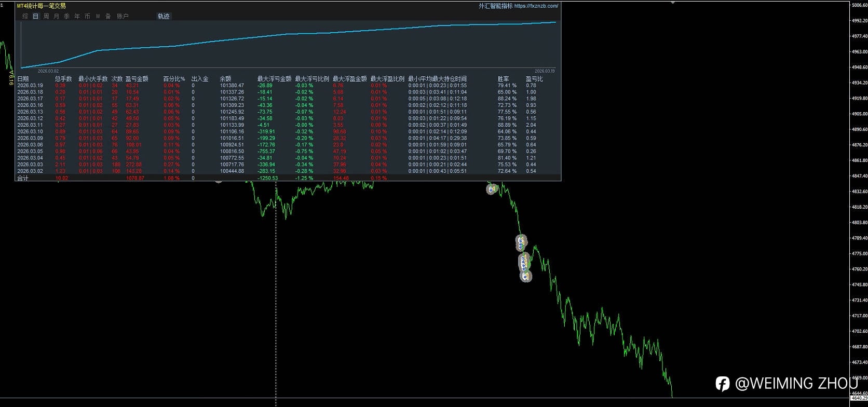Click the 日期 column header
Viewport: 868px width, 407px height.
point(23,79)
